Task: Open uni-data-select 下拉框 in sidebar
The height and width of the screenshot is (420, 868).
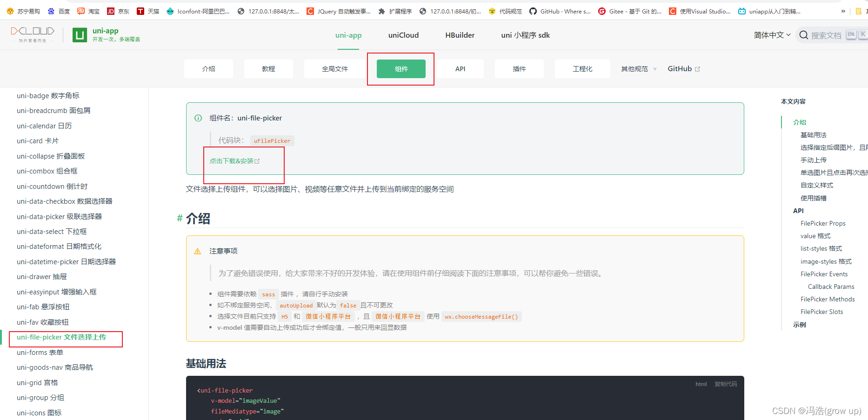Action: 52,232
